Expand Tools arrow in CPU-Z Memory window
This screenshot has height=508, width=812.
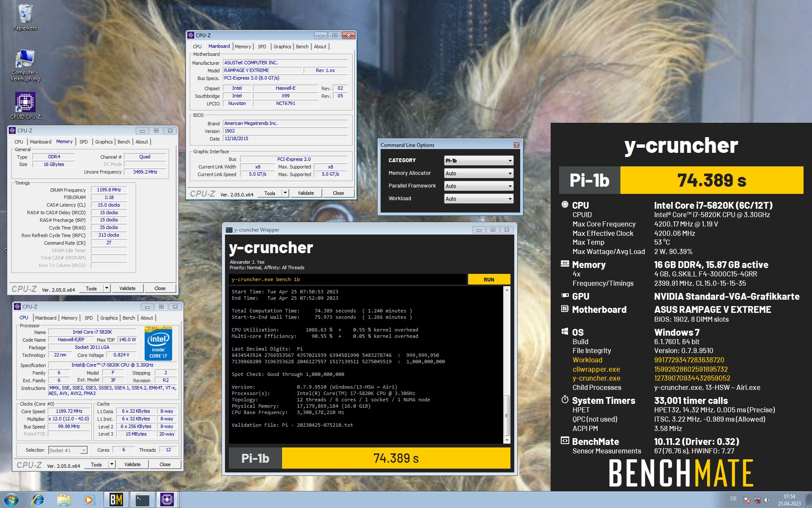pos(107,288)
